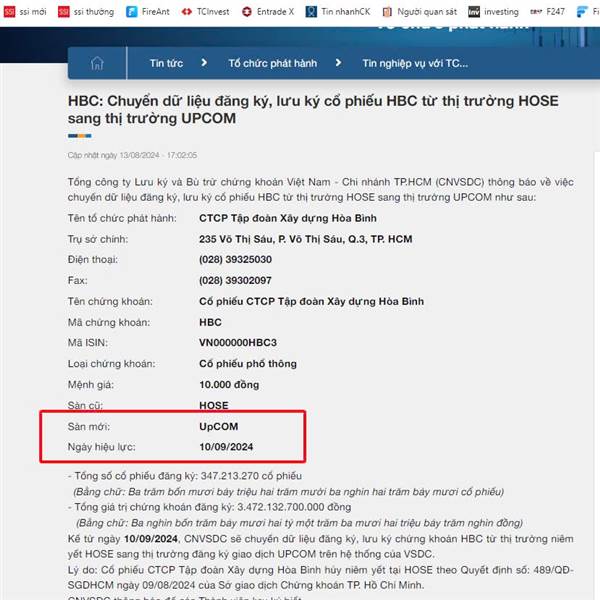The width and height of the screenshot is (600, 600).
Task: Click the "Lý do:" reason paragraph
Action: 321,577
